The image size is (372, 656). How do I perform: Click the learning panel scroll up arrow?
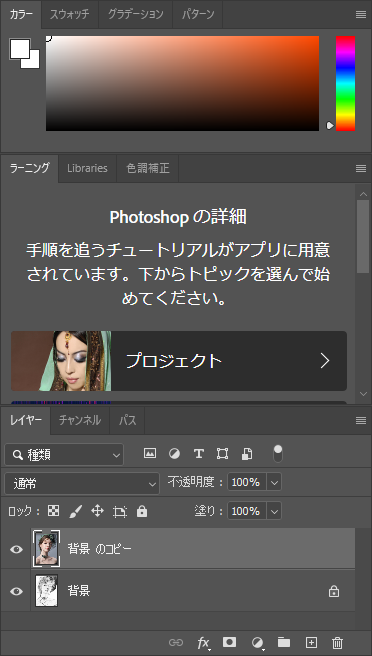click(362, 193)
